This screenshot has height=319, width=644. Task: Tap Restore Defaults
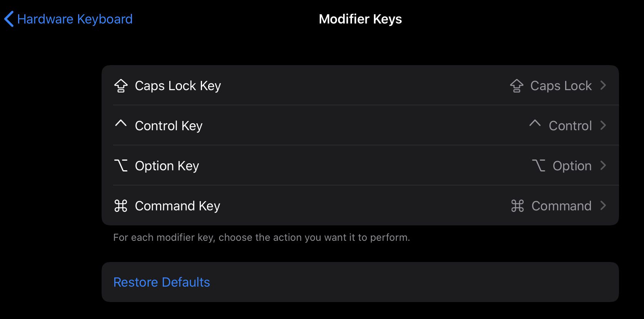[x=161, y=282]
